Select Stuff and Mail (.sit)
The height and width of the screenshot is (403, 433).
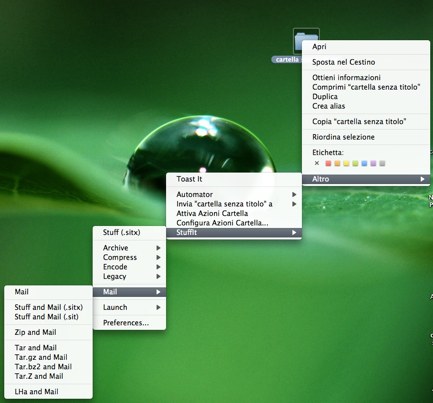coord(49,317)
